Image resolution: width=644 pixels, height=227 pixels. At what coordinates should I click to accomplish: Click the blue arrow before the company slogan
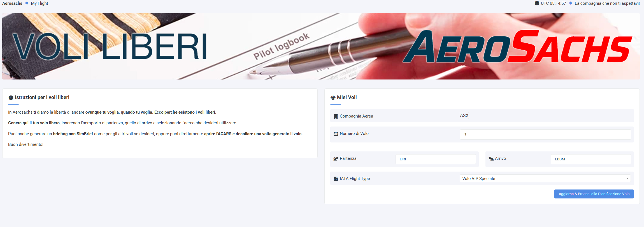[570, 3]
